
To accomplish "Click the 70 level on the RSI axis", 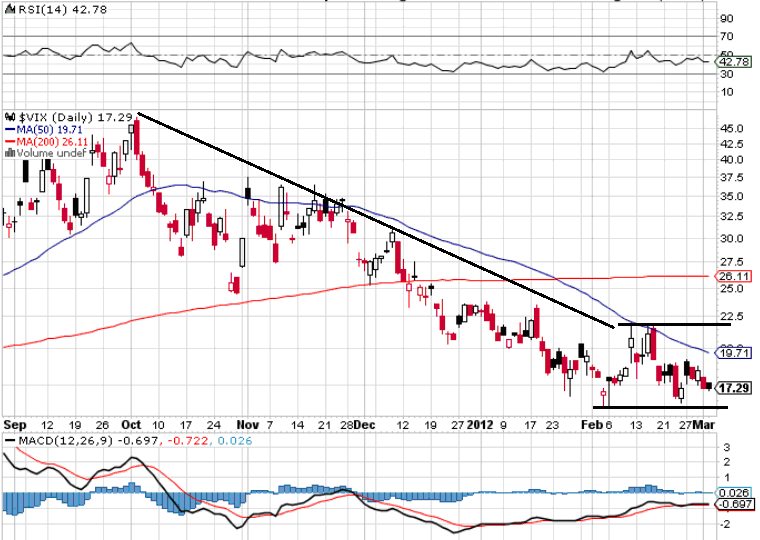I will point(727,36).
